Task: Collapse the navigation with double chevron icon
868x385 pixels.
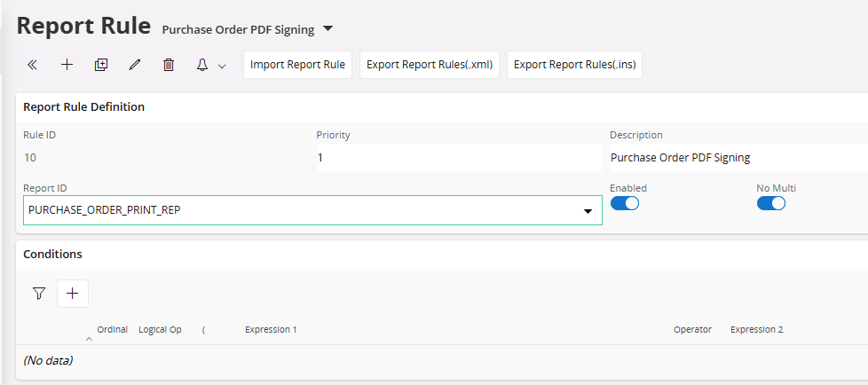Action: [x=33, y=65]
